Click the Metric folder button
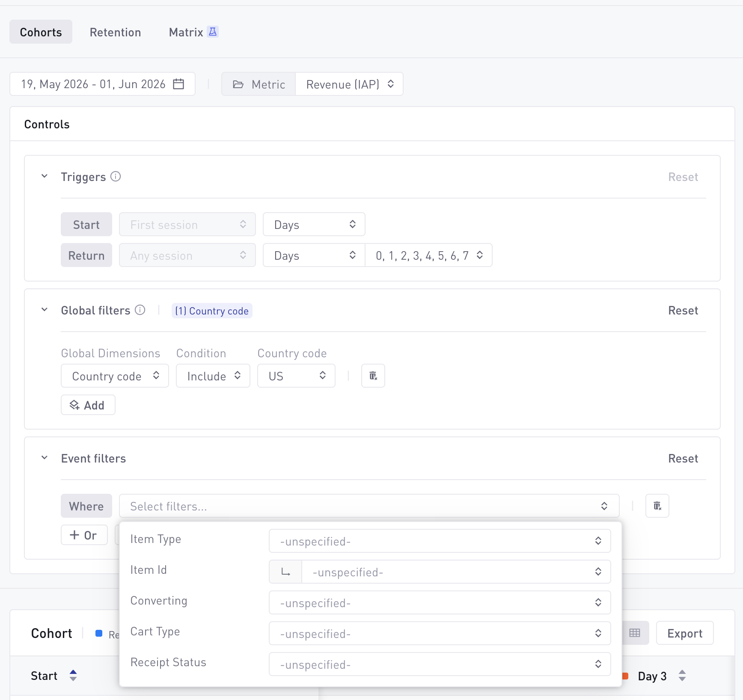 coord(259,84)
